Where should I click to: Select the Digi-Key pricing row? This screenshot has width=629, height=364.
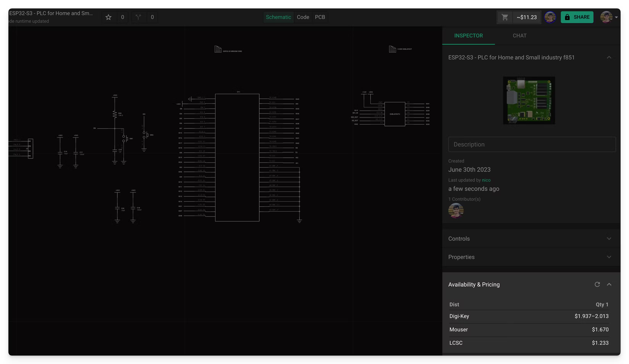point(529,316)
